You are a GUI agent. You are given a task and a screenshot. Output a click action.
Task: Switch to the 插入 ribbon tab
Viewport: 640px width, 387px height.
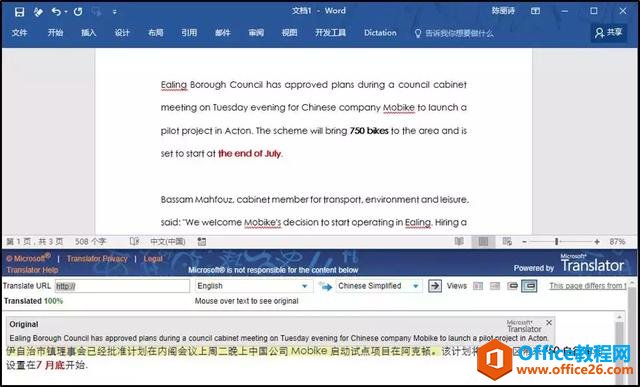[x=89, y=33]
